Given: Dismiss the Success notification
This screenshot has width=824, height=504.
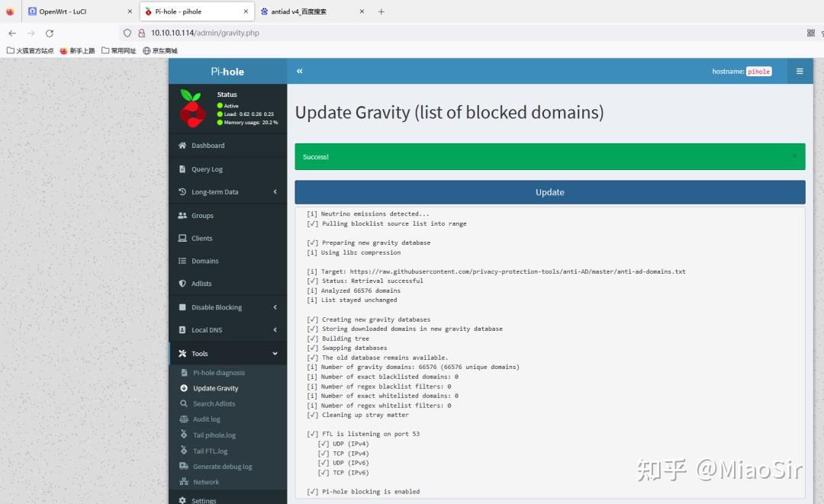Looking at the screenshot, I should [796, 156].
